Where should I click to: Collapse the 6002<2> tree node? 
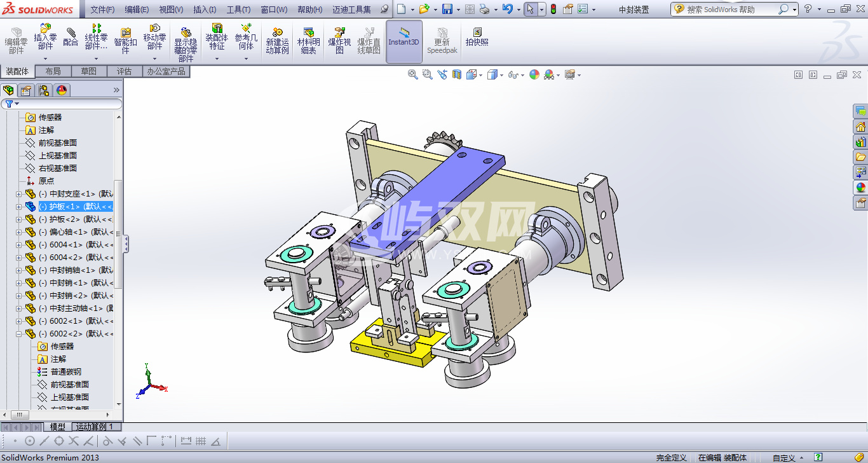(18, 334)
